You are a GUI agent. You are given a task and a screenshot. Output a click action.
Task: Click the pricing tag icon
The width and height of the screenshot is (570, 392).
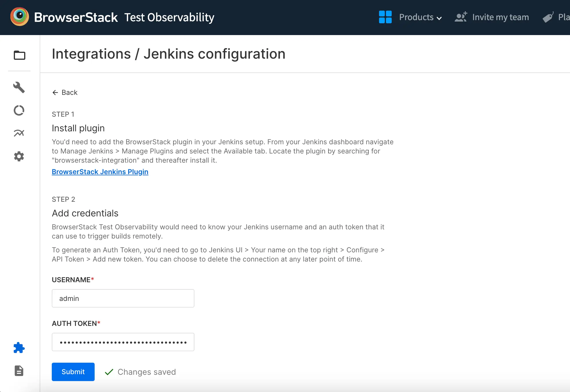(548, 17)
